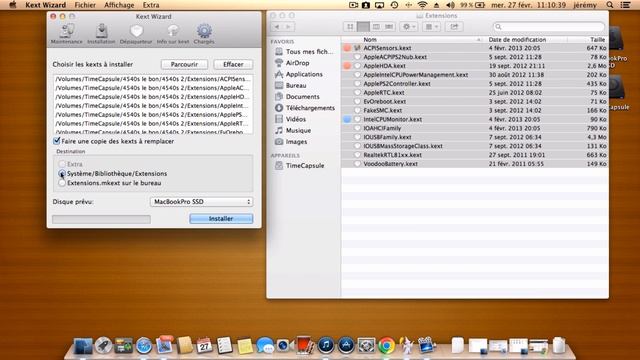Go back in the Finder window
The width and height of the screenshot is (640, 360).
277,27
